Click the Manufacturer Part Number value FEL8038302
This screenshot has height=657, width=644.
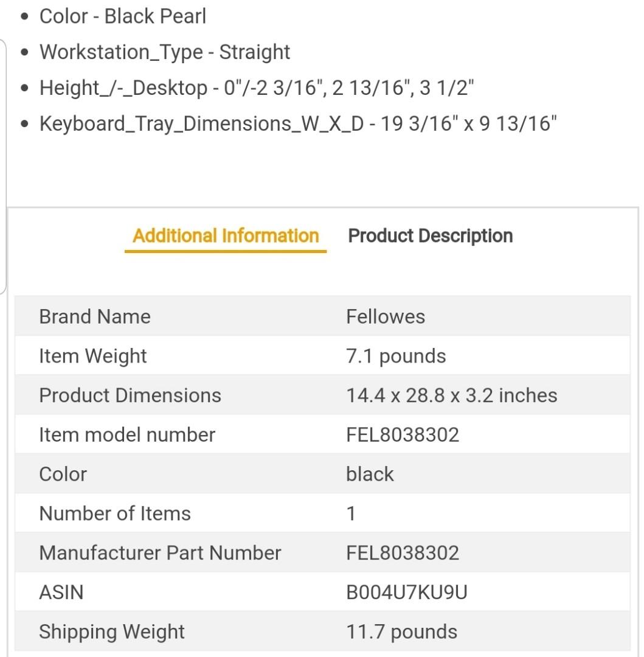[403, 553]
